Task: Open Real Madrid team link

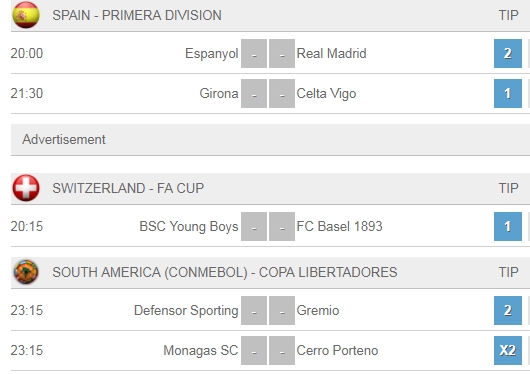Action: pyautogui.click(x=331, y=53)
